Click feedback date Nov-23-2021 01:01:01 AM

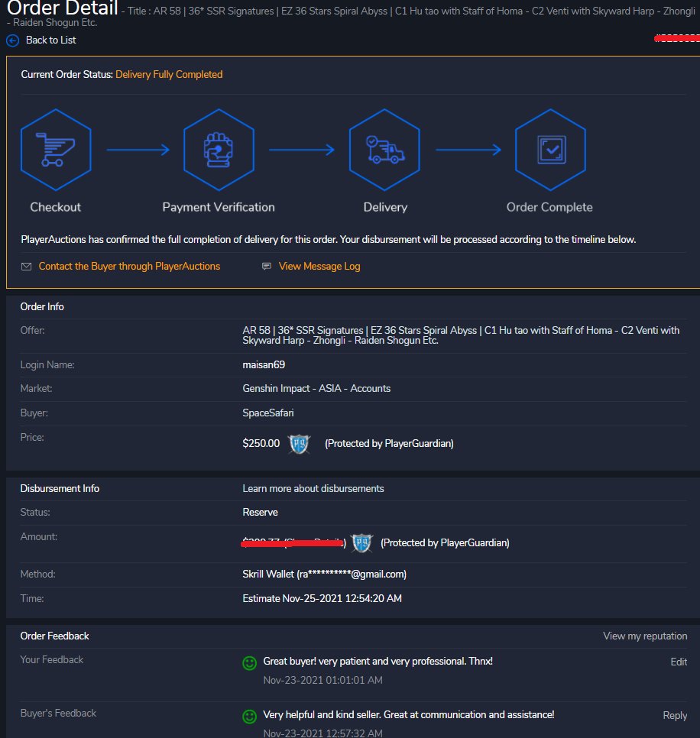(322, 680)
